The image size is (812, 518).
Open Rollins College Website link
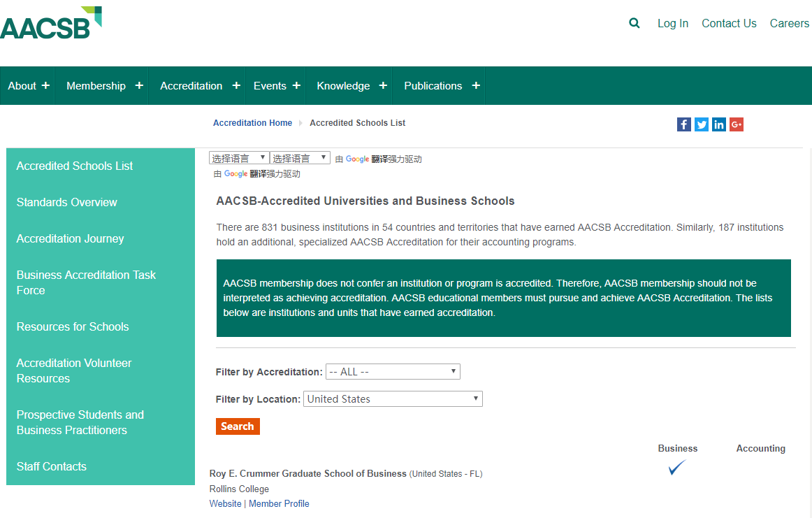(x=225, y=503)
